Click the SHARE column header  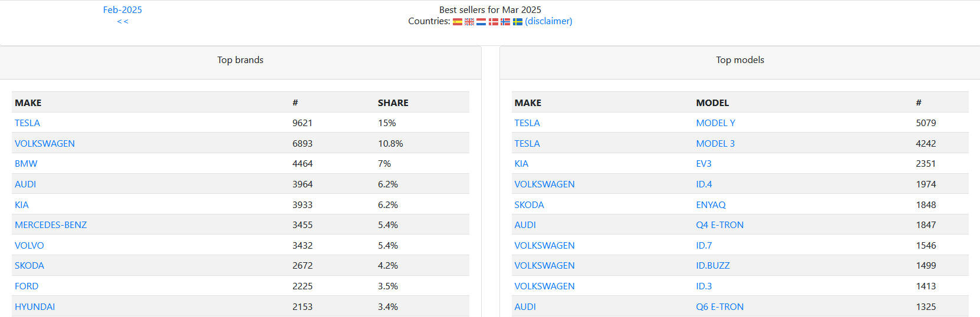(393, 103)
